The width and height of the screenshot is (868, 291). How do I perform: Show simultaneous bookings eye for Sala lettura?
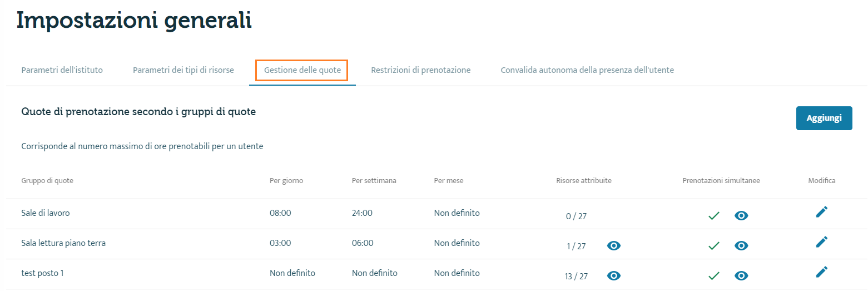(x=741, y=246)
